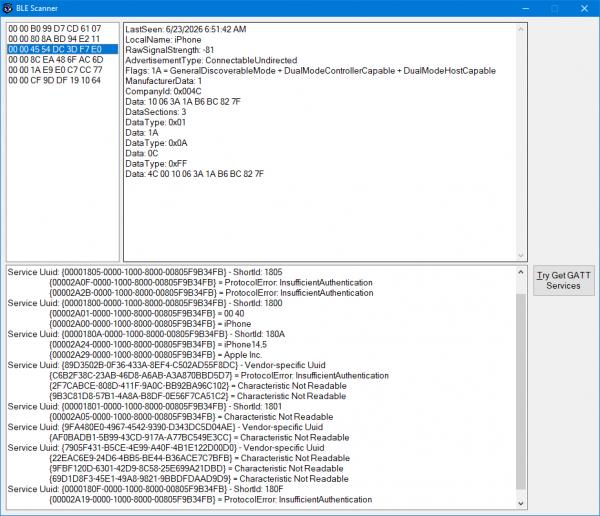Click the Flags: 1A line
The height and width of the screenshot is (516, 600).
click(x=310, y=71)
